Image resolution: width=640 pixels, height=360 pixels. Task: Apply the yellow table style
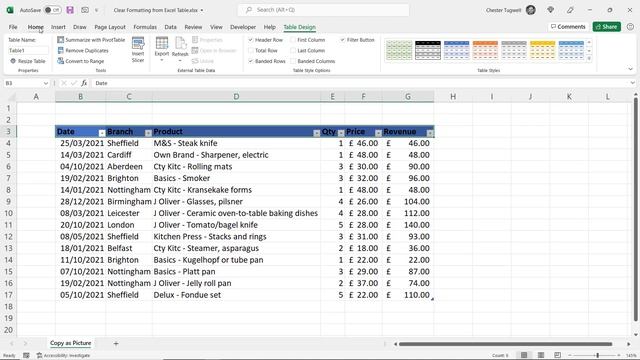pos(542,50)
